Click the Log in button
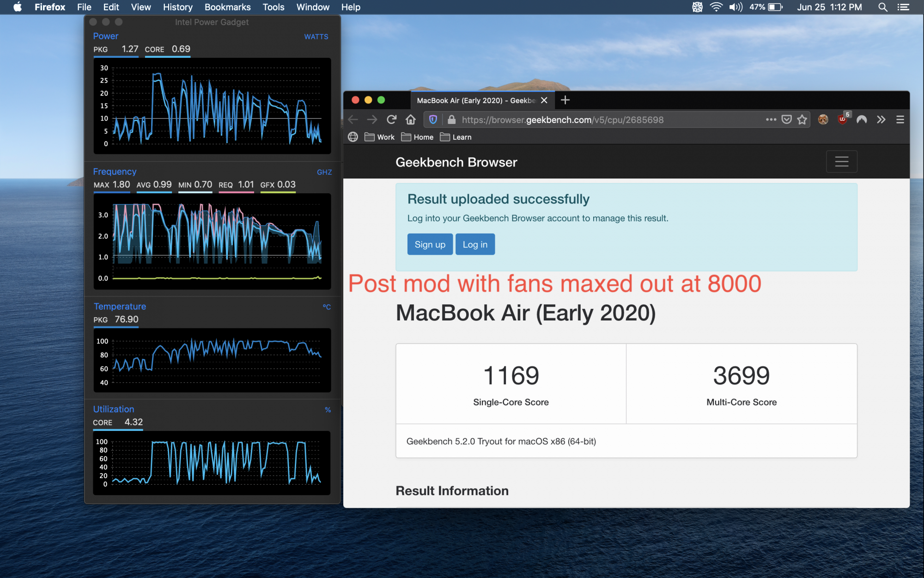The height and width of the screenshot is (578, 924). (x=475, y=244)
